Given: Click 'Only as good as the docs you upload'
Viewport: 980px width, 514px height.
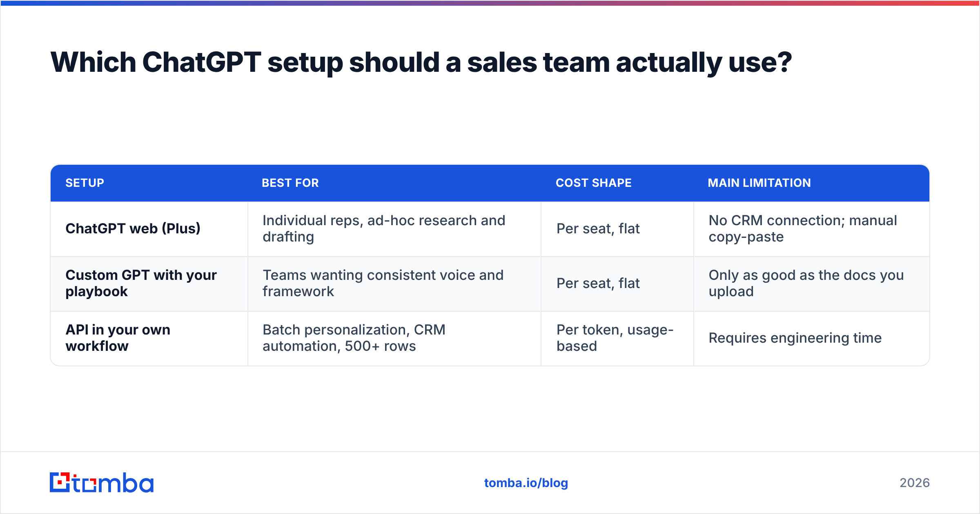Looking at the screenshot, I should 806,283.
